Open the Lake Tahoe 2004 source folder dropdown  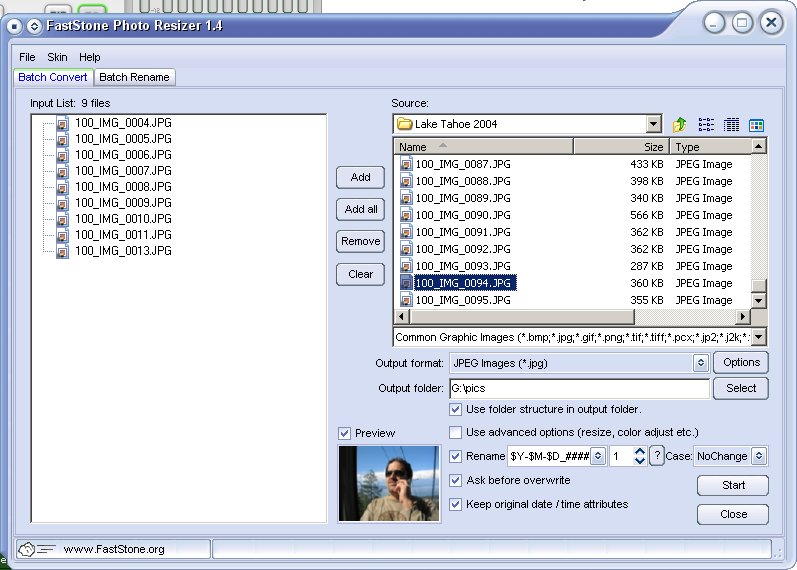653,125
